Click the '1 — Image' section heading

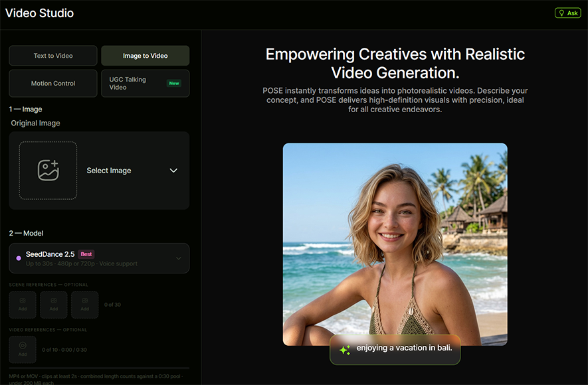click(x=25, y=109)
